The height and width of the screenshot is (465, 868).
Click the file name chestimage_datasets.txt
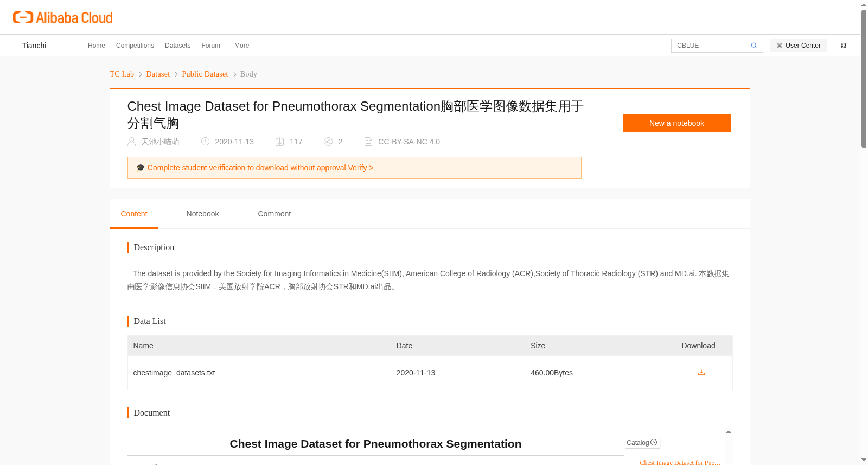click(x=174, y=373)
